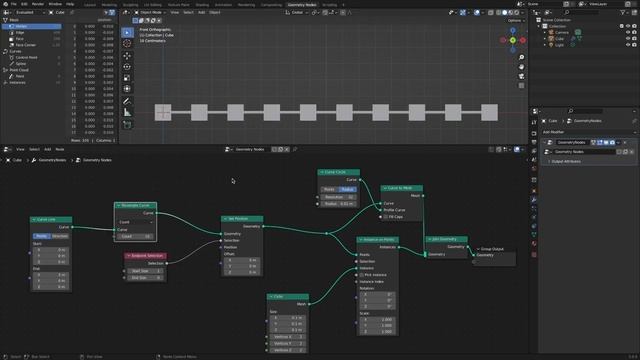Viewport: 640px width, 360px height.
Task: Open the 3D viewport View menu
Action: (175, 13)
